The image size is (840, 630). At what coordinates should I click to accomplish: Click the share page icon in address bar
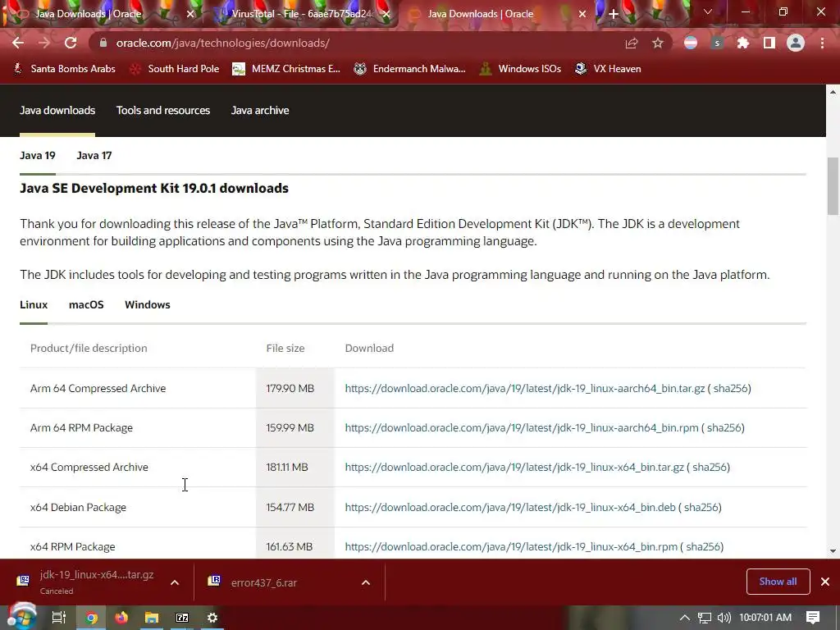632,43
